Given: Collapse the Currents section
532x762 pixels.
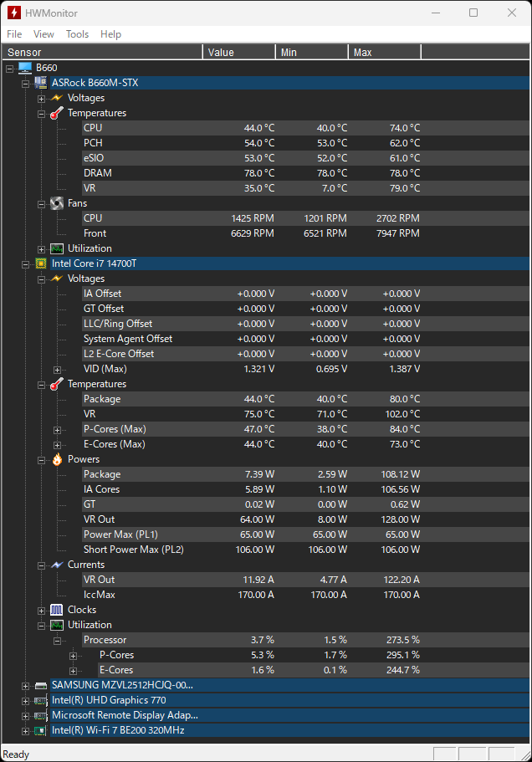Looking at the screenshot, I should [41, 565].
